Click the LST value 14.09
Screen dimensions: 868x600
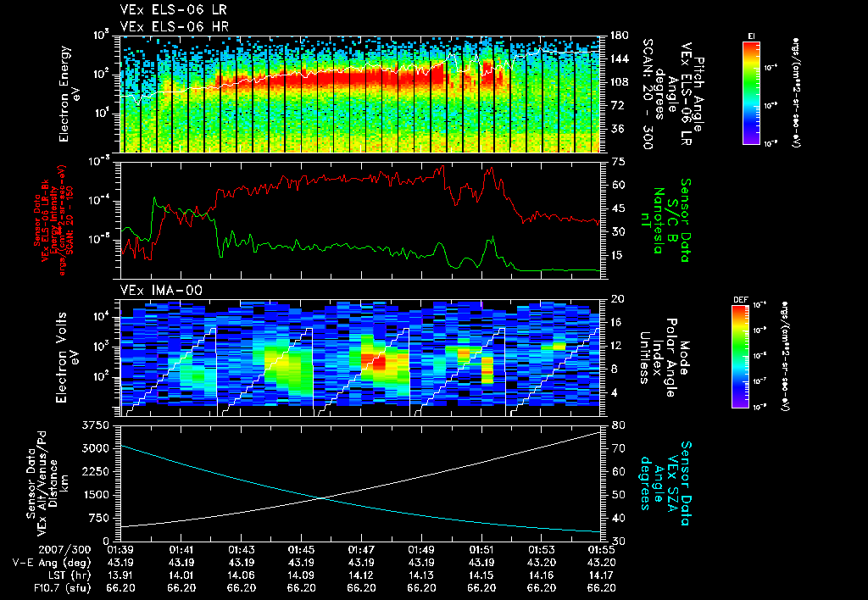(x=301, y=575)
